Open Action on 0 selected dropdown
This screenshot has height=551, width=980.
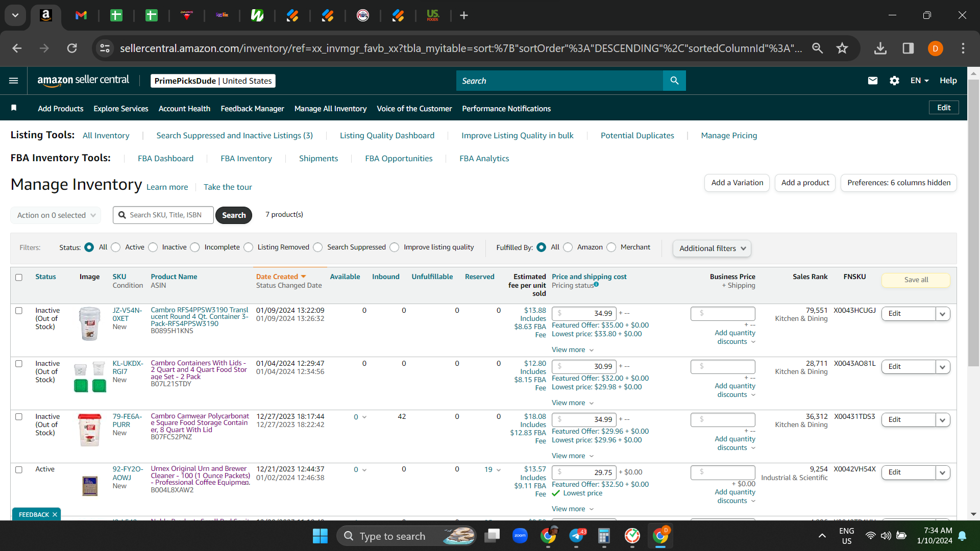[56, 215]
